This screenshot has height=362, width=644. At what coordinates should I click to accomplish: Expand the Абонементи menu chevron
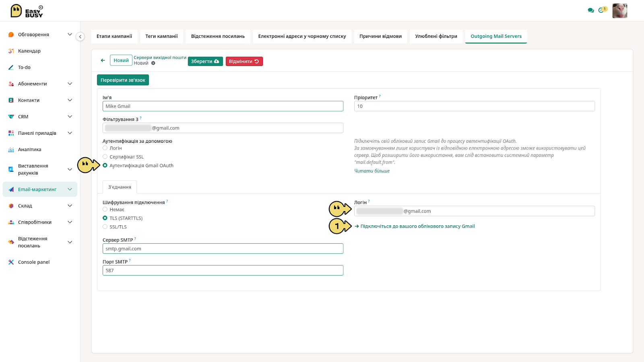(70, 84)
